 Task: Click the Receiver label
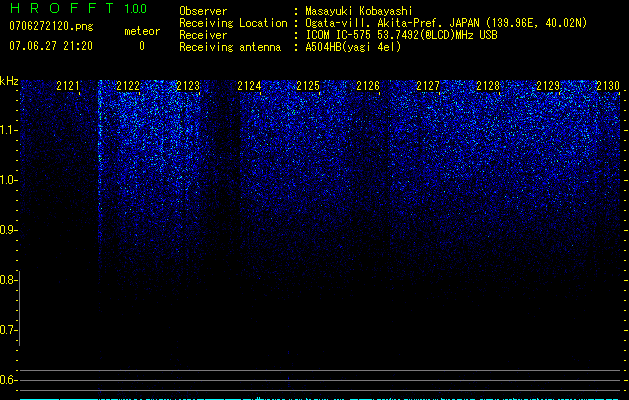pyautogui.click(x=203, y=35)
